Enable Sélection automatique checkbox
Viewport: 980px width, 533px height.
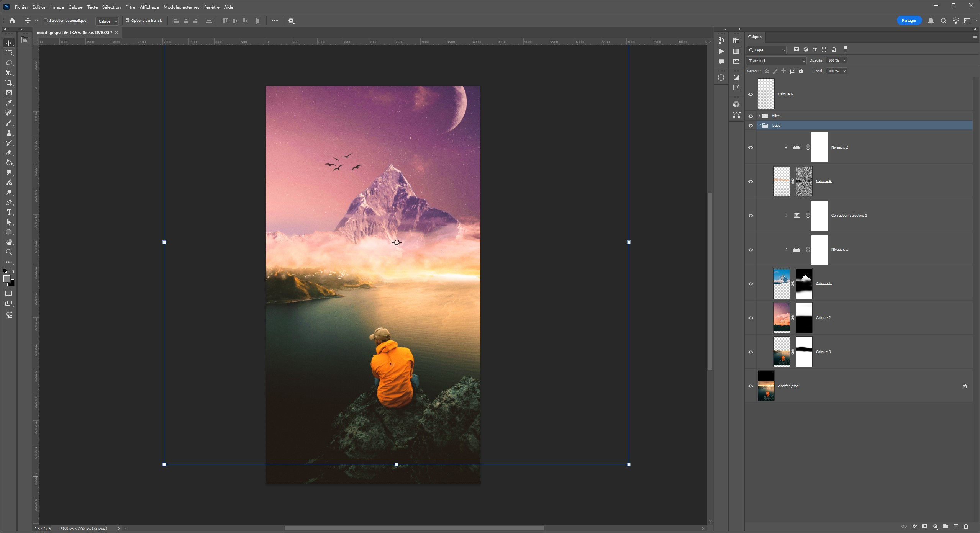click(x=46, y=21)
